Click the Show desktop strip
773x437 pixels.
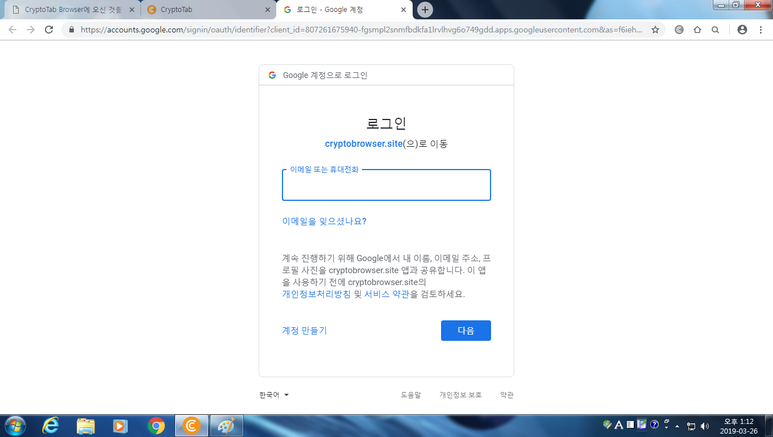[x=769, y=426]
